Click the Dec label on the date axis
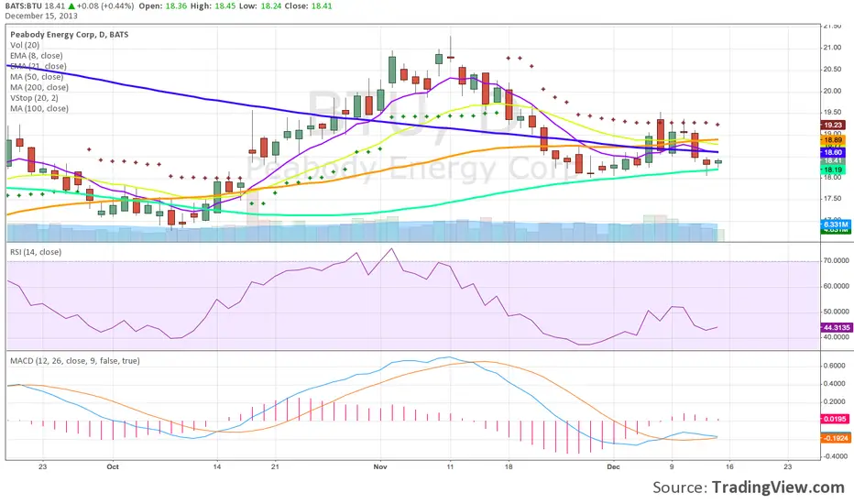This screenshot has width=854, height=504. click(x=613, y=467)
